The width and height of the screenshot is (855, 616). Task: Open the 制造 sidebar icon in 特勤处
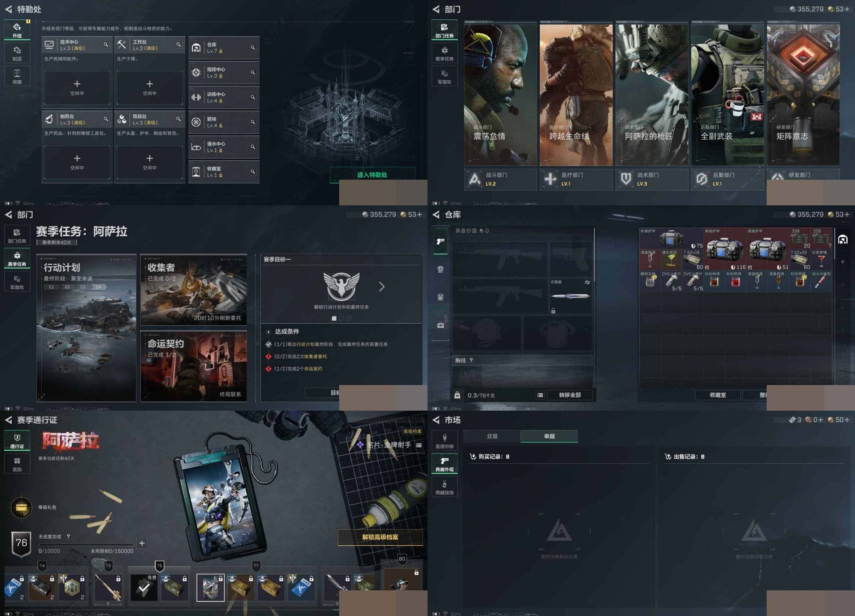click(x=17, y=53)
